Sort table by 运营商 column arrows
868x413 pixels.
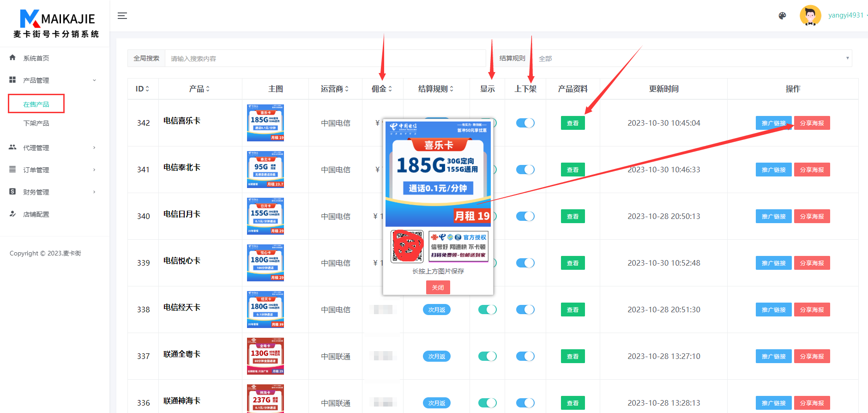(347, 89)
